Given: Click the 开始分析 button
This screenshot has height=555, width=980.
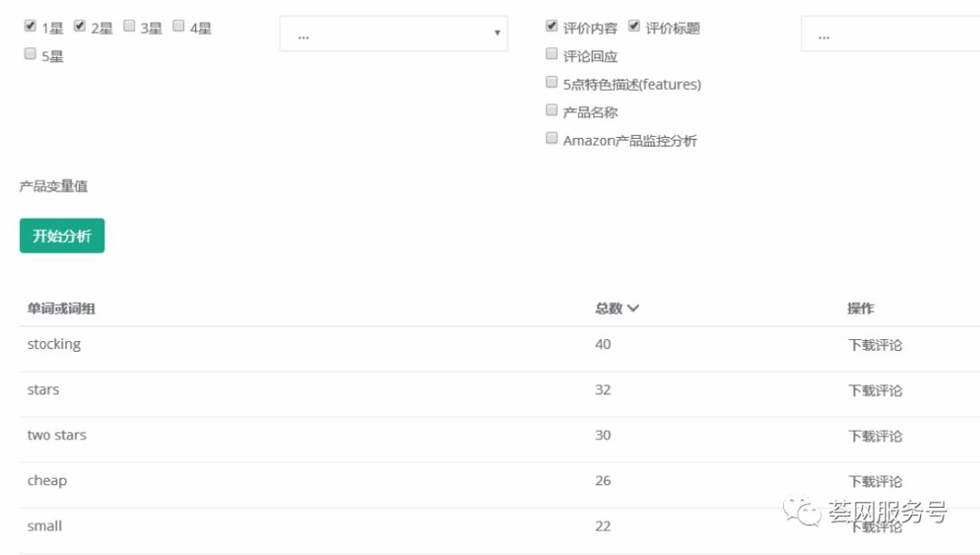Looking at the screenshot, I should point(62,236).
